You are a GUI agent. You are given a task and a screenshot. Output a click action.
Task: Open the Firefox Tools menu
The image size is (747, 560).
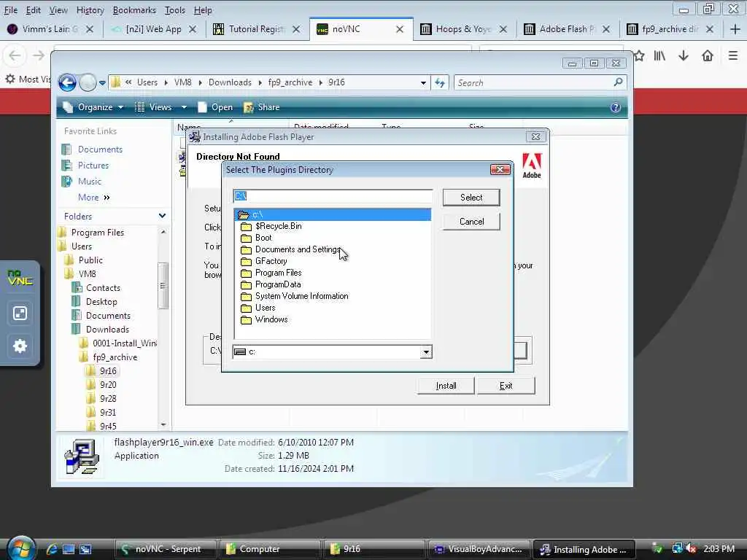click(x=175, y=10)
